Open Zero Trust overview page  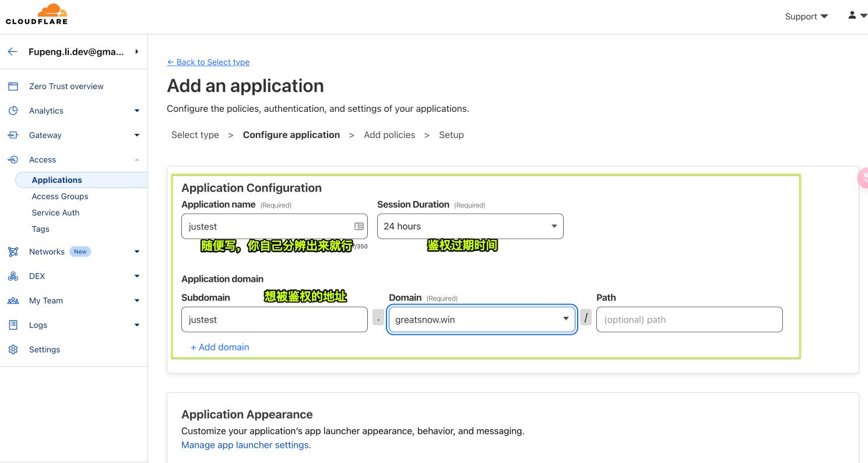coord(66,86)
